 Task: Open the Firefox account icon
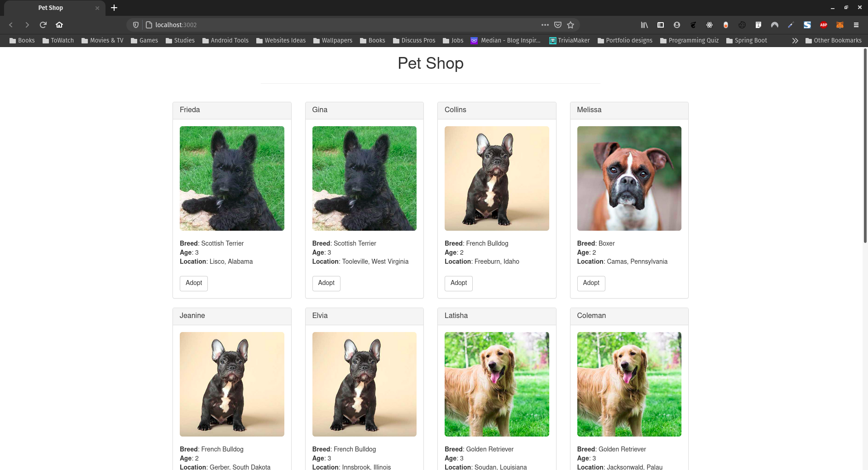coord(677,25)
